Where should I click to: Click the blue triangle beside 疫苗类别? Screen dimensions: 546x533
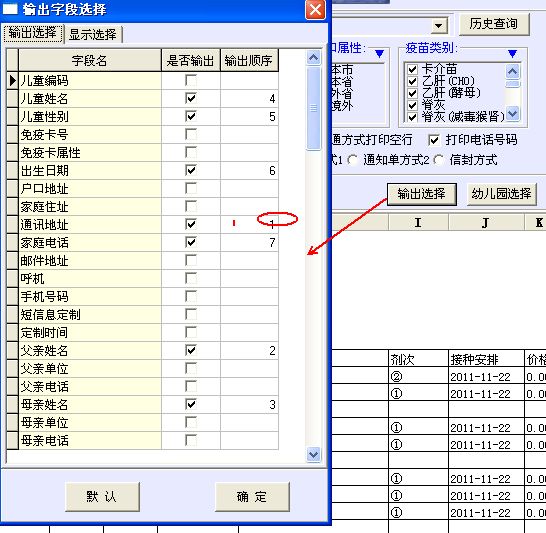[512, 53]
